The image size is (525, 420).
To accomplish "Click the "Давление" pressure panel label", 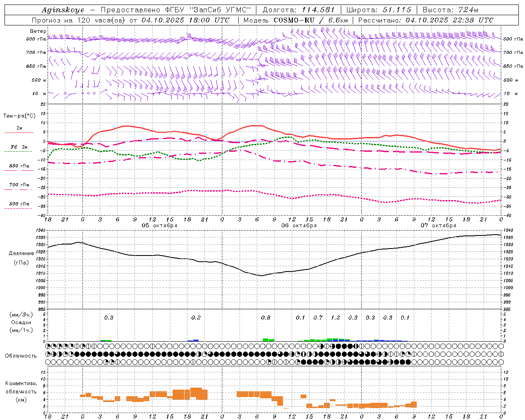I will click(21, 253).
